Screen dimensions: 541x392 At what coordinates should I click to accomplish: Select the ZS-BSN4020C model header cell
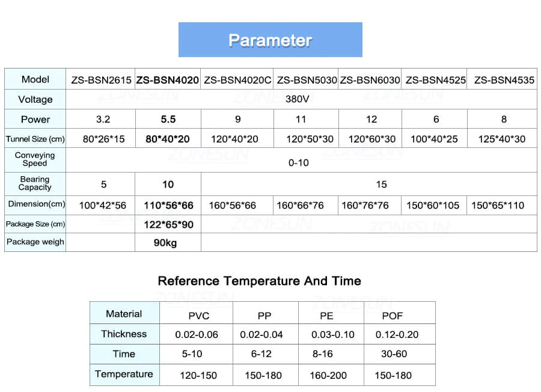[x=237, y=79]
